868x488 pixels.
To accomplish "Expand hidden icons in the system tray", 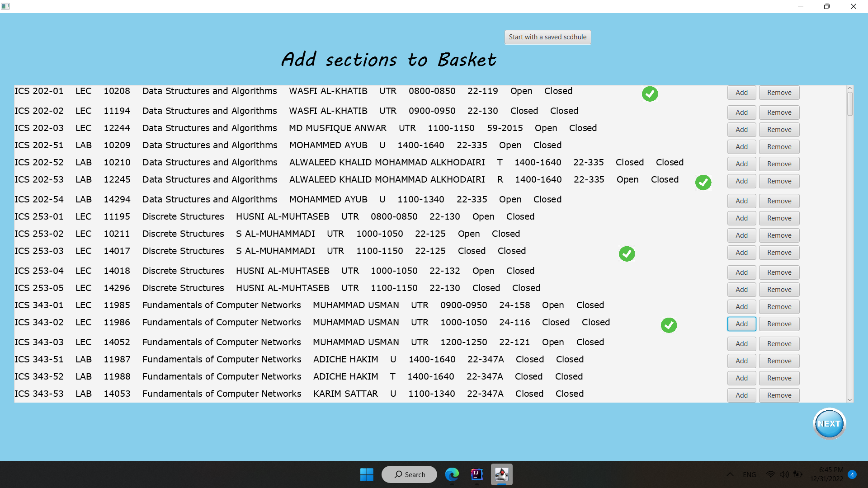I will pyautogui.click(x=730, y=474).
